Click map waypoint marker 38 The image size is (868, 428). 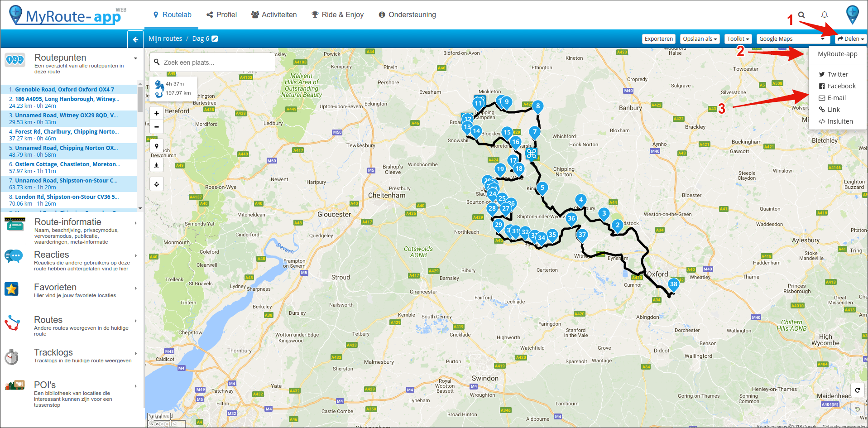[674, 285]
